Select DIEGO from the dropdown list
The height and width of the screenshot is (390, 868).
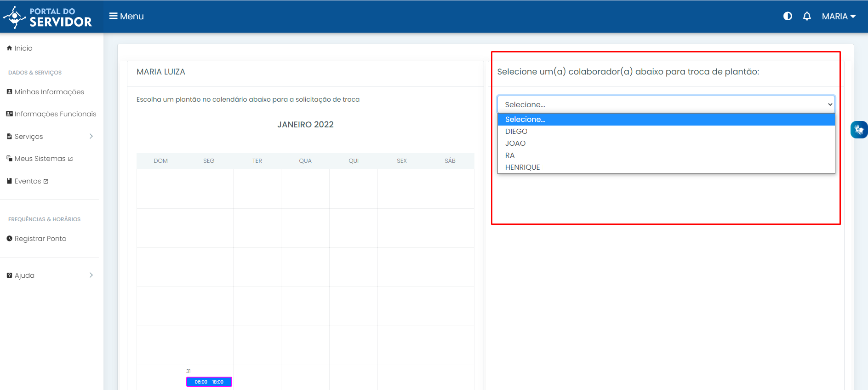666,132
